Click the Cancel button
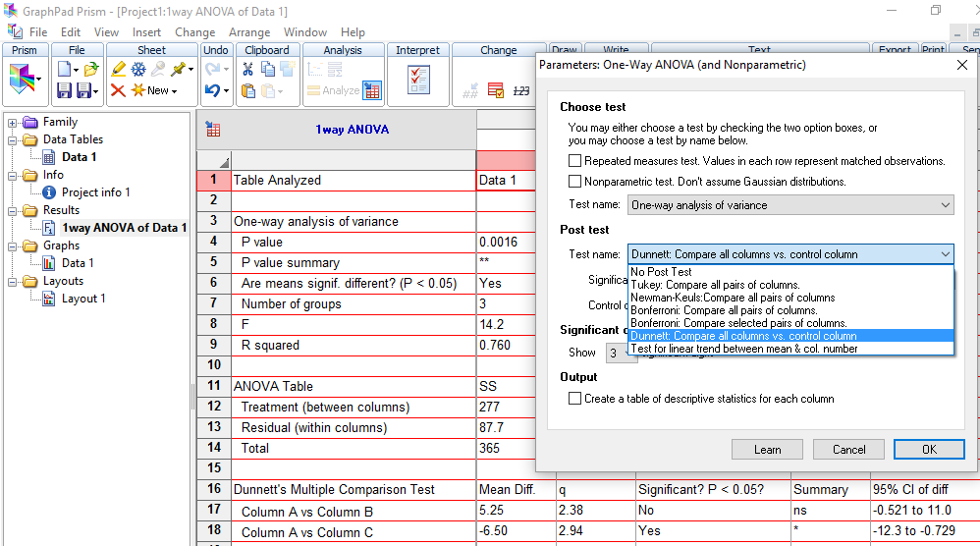This screenshot has width=980, height=546. click(848, 449)
